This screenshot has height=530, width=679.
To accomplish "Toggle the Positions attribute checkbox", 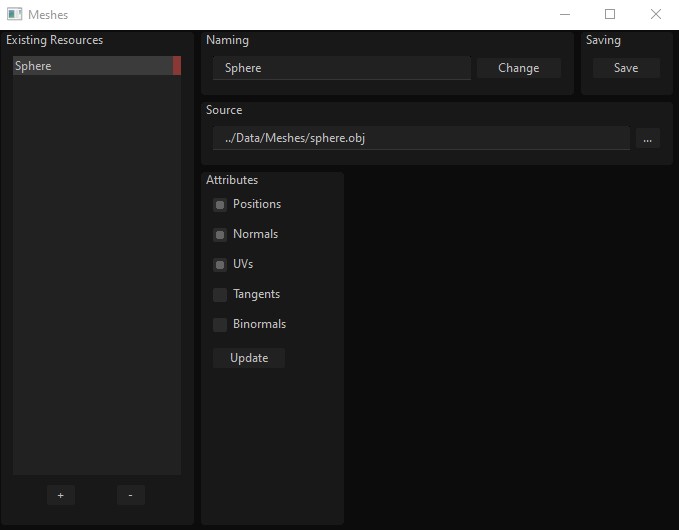I will [220, 205].
